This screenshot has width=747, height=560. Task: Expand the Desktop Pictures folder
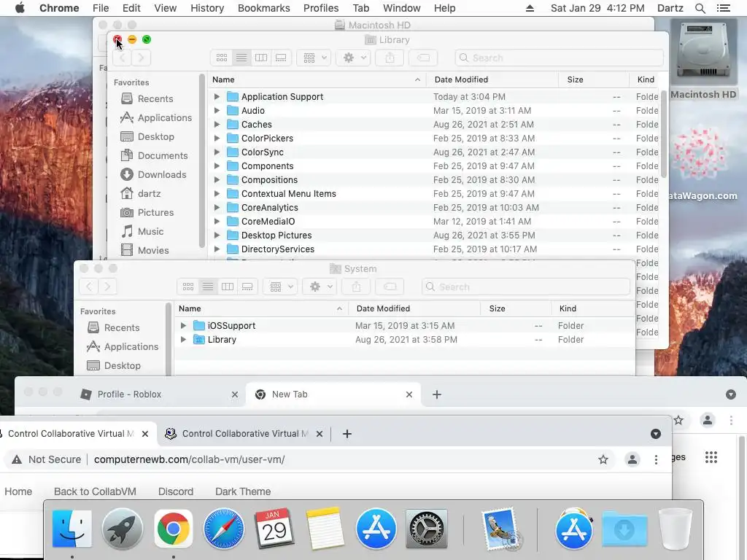click(217, 236)
